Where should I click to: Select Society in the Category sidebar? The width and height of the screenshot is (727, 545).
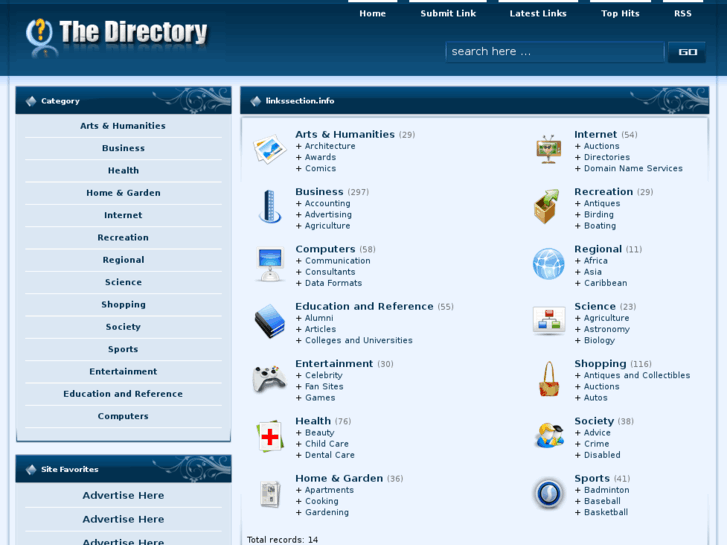pyautogui.click(x=123, y=327)
